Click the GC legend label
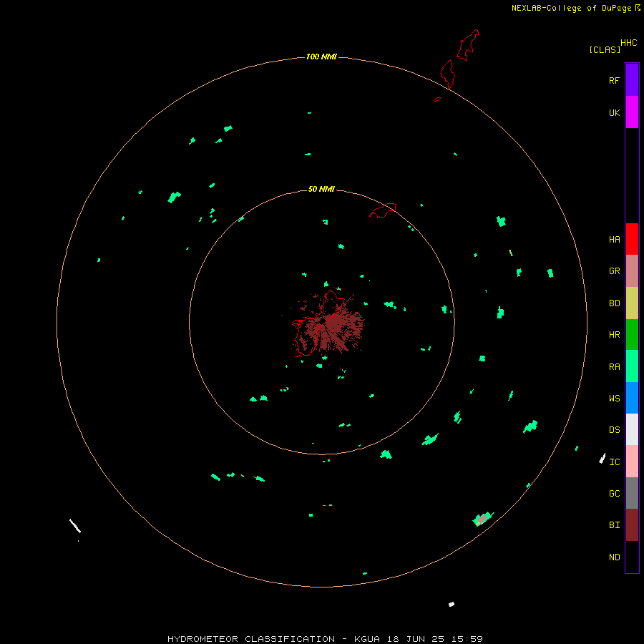 tap(614, 494)
